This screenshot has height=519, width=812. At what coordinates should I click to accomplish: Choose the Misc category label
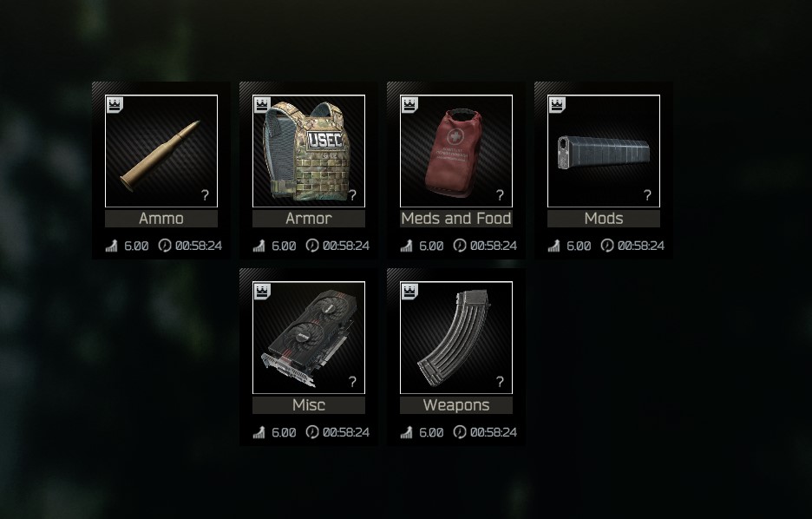309,405
